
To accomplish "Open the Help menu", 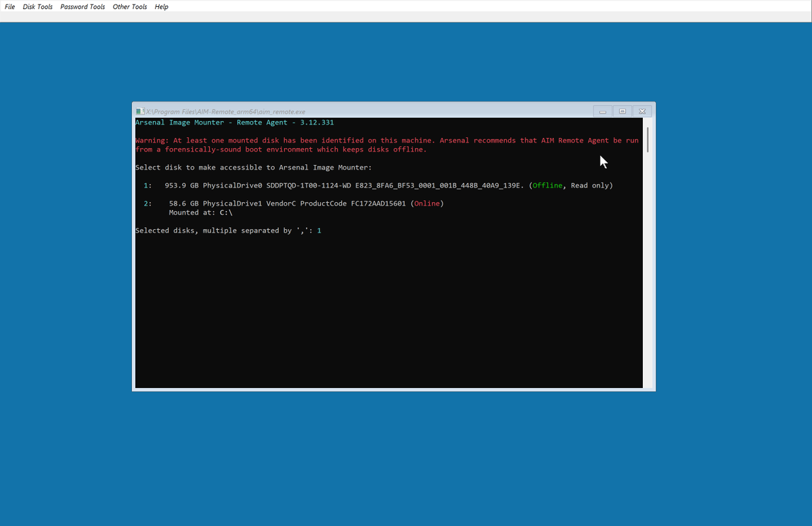I will coord(161,7).
